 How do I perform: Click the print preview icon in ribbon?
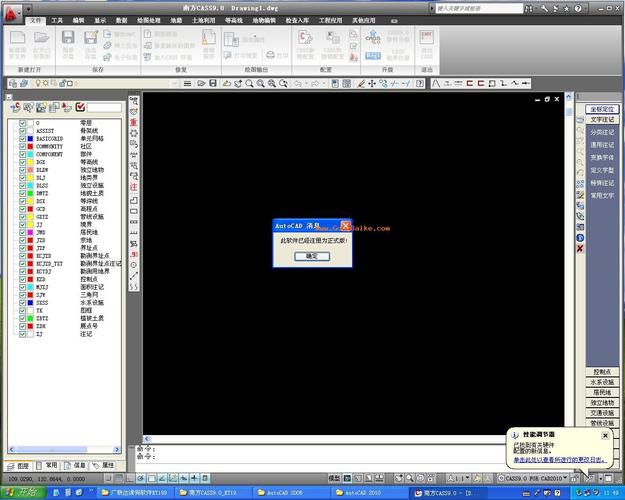(228, 55)
